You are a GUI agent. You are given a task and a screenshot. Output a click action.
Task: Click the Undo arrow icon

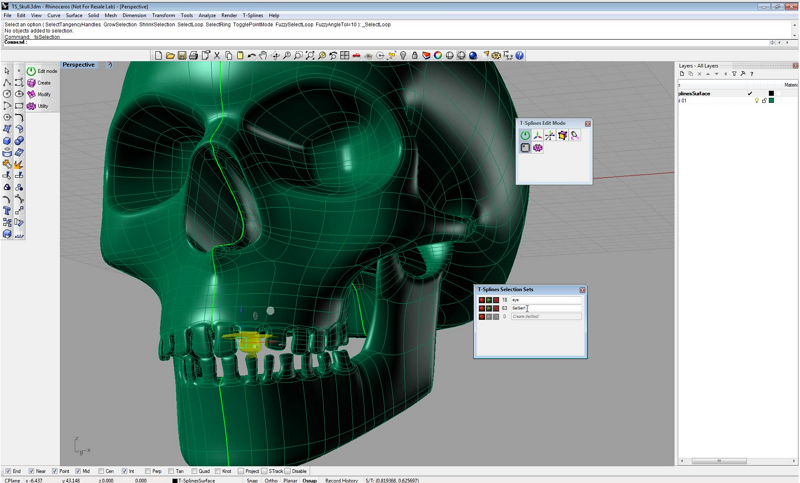click(x=251, y=56)
